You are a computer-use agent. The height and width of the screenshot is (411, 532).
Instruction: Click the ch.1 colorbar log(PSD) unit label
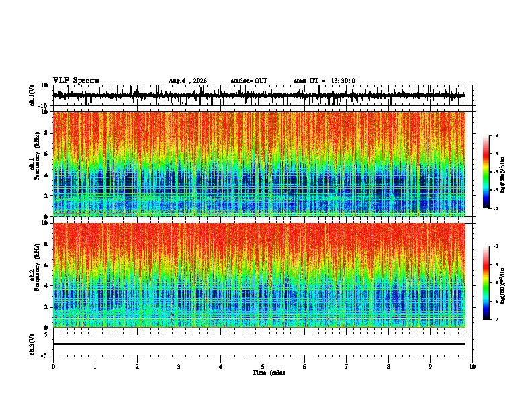(x=502, y=175)
